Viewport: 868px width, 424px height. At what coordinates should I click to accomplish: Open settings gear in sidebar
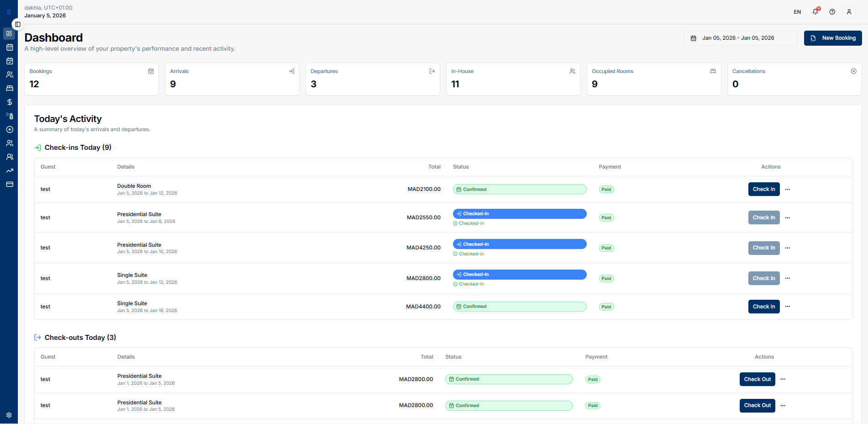(9, 415)
